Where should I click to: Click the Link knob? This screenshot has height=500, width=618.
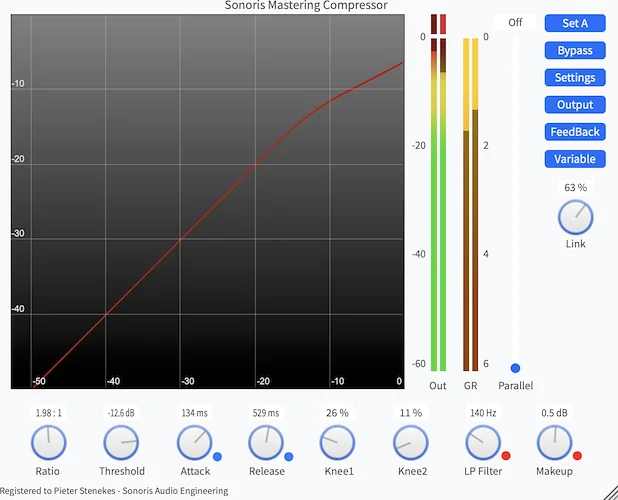575,217
